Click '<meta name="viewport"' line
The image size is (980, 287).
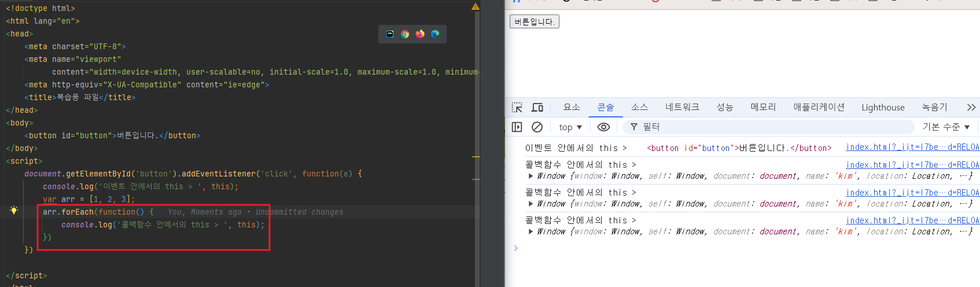(x=73, y=59)
